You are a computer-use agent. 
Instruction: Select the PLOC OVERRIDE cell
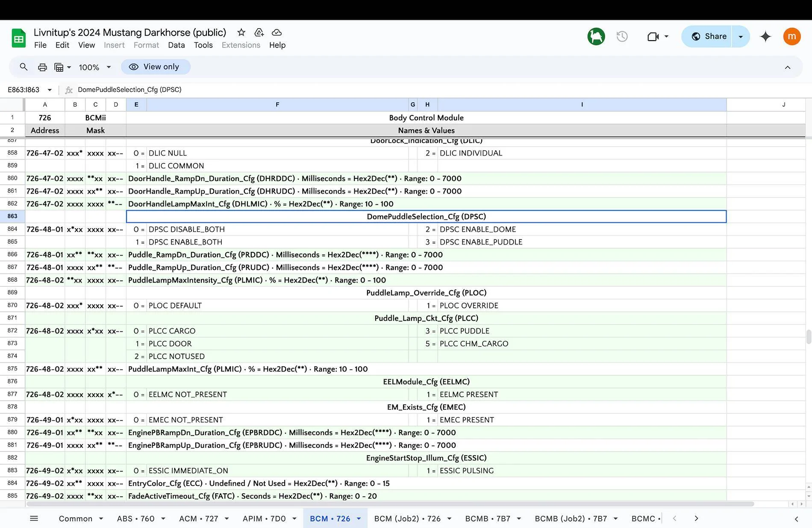tap(582, 305)
